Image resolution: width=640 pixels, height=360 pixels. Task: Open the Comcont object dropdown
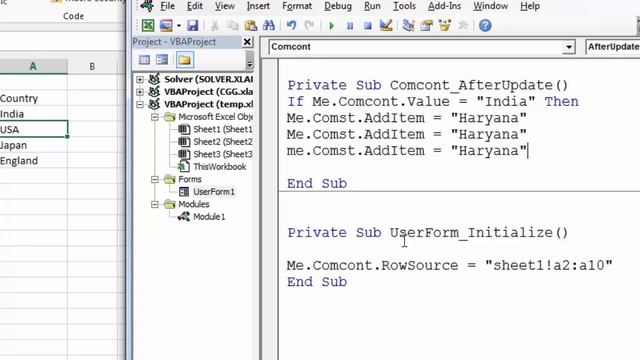click(568, 47)
